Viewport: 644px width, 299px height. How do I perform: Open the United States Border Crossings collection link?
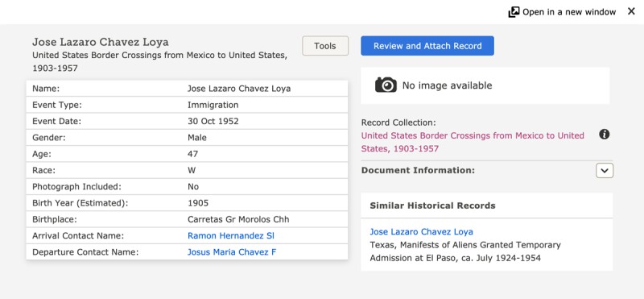(x=473, y=142)
